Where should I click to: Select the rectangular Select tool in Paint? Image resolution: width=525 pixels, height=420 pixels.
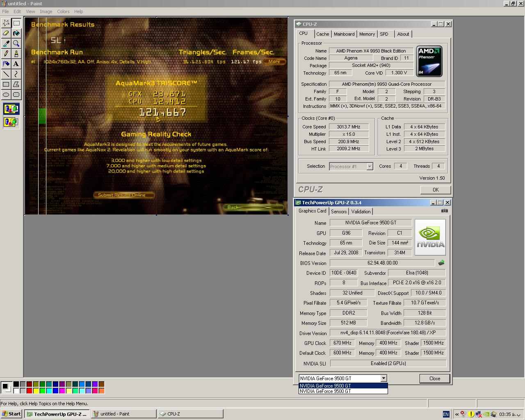coord(16,23)
